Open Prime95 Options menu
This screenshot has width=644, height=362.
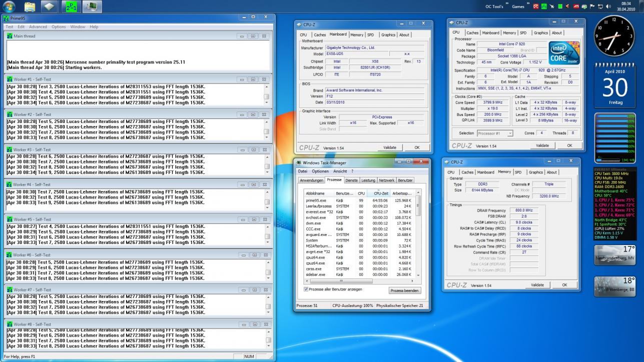tap(59, 26)
